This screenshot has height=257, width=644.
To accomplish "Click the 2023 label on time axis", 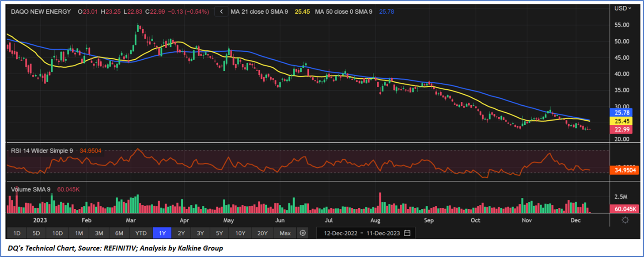I will click(x=40, y=220).
